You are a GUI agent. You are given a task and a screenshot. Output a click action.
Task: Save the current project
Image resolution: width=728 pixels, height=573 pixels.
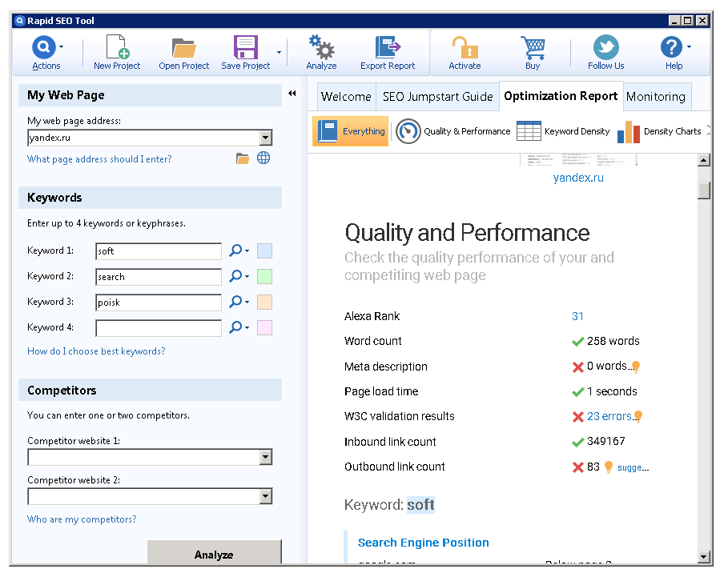[x=244, y=46]
